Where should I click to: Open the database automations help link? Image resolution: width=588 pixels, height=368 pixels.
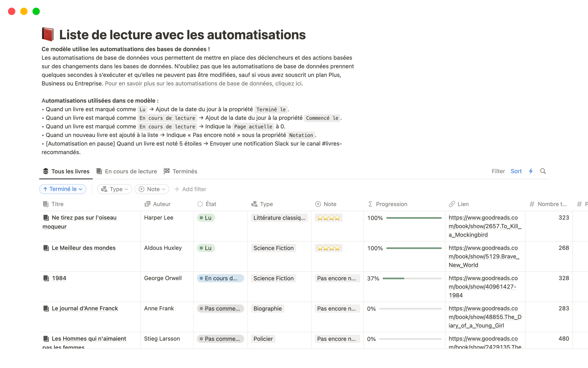[203, 83]
